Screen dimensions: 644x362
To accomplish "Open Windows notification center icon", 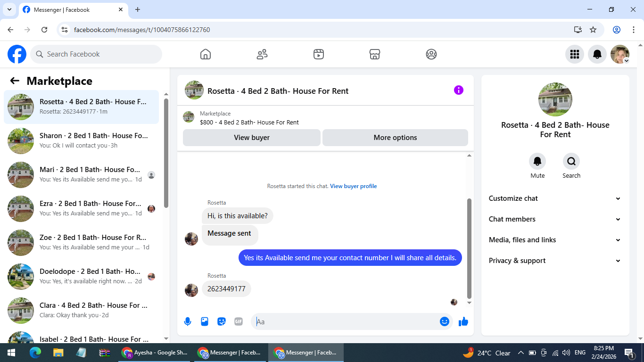I will click(629, 353).
